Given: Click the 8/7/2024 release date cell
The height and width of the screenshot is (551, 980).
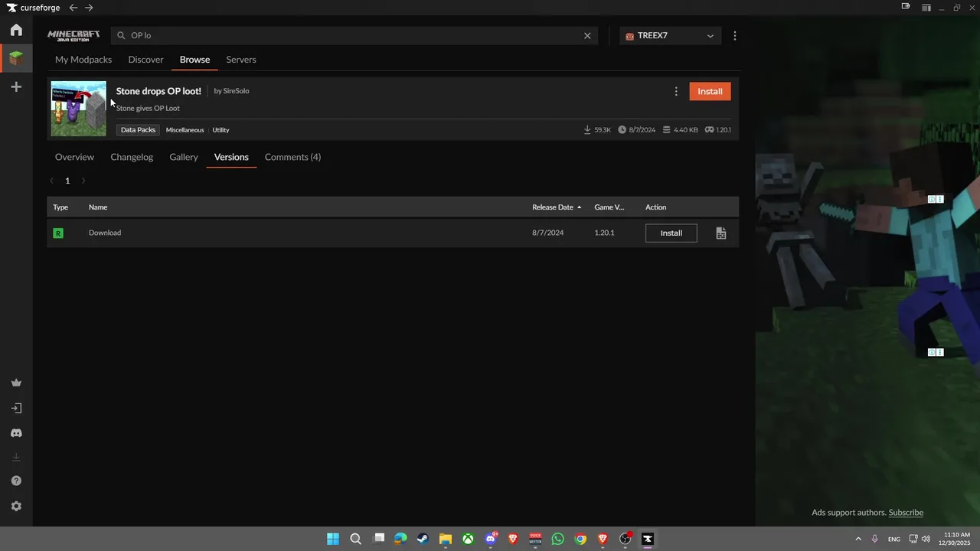Looking at the screenshot, I should 547,233.
